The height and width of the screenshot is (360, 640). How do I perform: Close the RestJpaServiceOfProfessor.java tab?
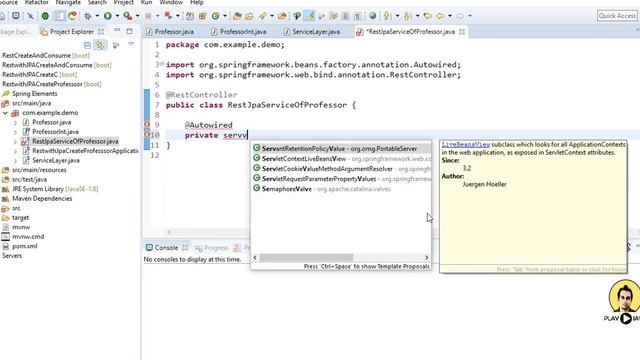point(462,31)
